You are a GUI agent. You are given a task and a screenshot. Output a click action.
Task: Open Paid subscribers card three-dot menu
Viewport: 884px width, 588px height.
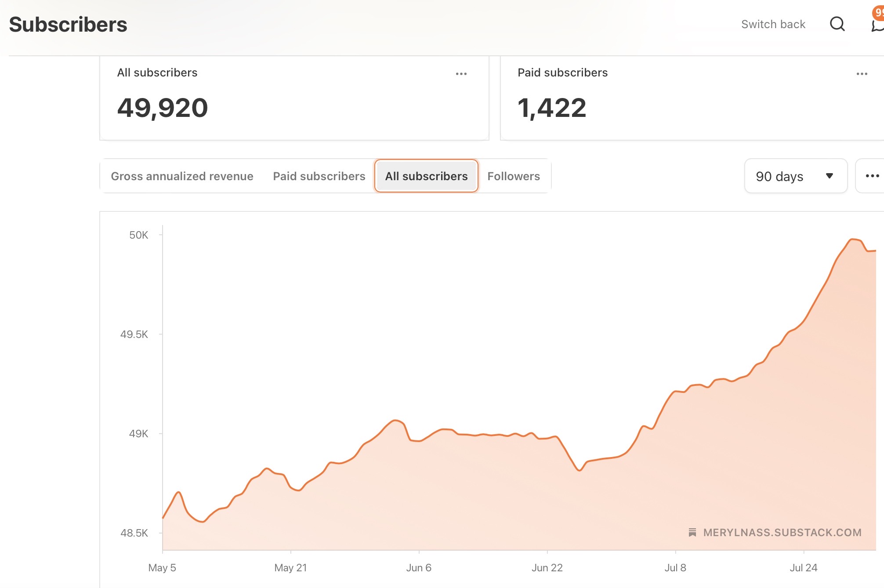coord(862,74)
